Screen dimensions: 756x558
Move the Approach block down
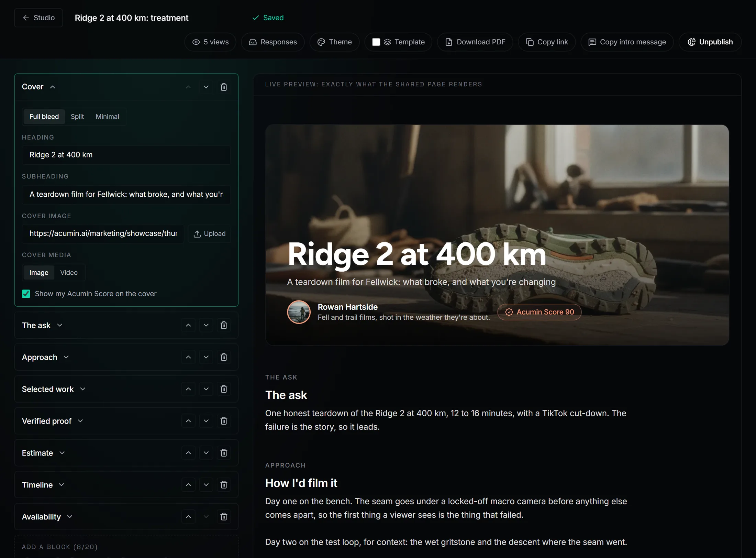click(x=206, y=357)
